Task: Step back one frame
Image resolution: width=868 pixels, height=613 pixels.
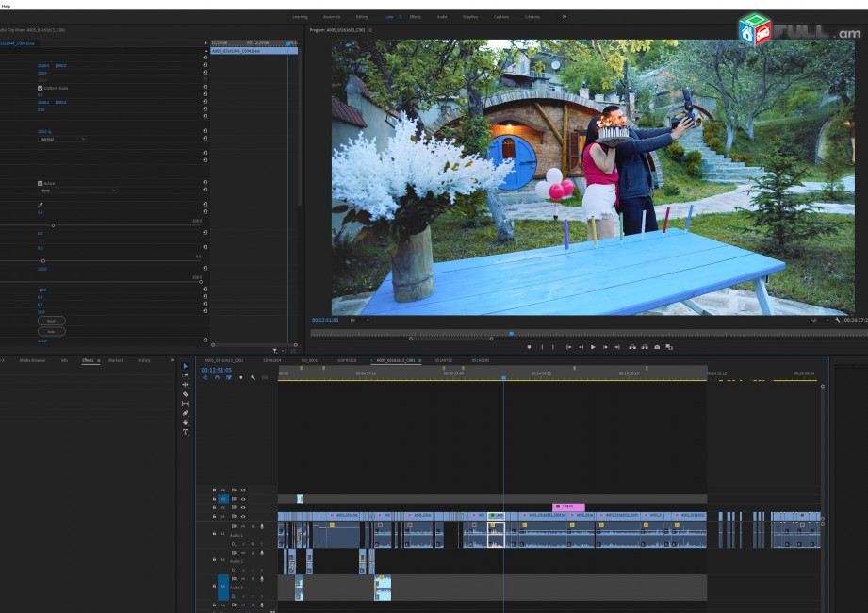Action: [581, 347]
